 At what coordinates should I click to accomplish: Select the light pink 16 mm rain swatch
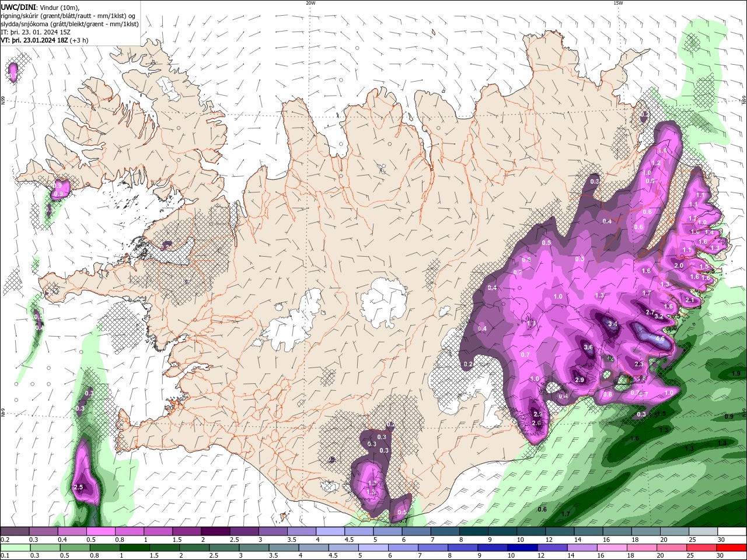(x=612, y=548)
